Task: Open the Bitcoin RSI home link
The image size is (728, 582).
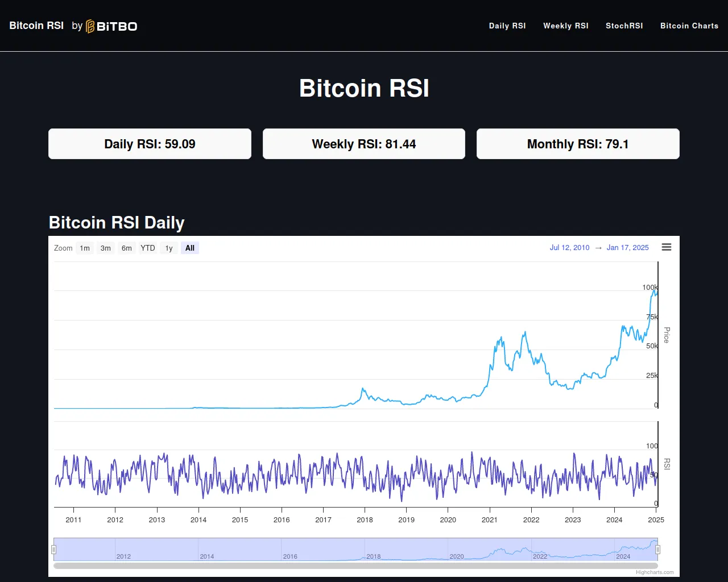Action: click(x=36, y=26)
